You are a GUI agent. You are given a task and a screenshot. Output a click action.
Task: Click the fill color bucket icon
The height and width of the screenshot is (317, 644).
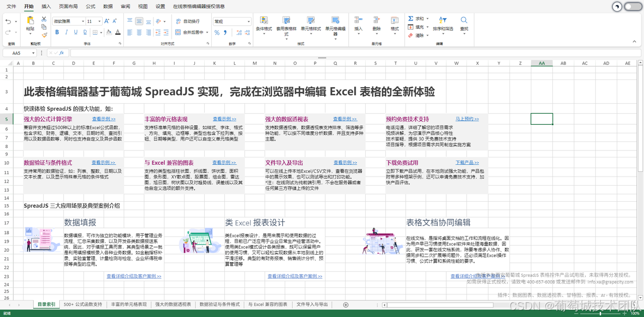click(109, 32)
